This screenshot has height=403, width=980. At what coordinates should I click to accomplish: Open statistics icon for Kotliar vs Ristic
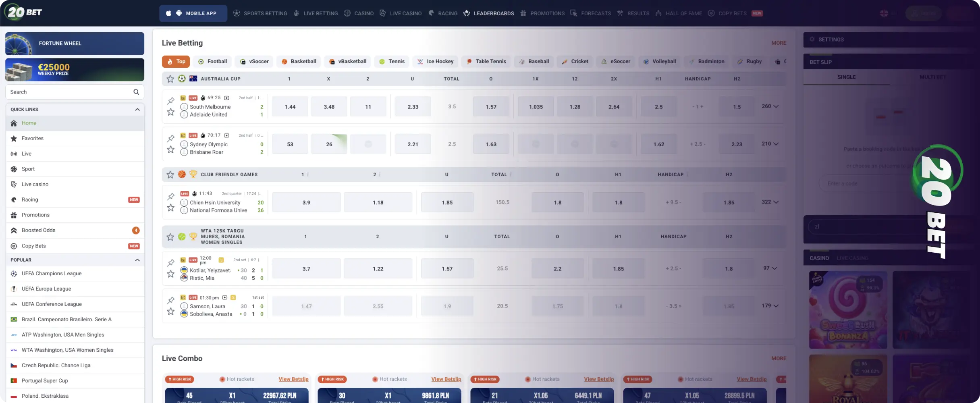(183, 260)
